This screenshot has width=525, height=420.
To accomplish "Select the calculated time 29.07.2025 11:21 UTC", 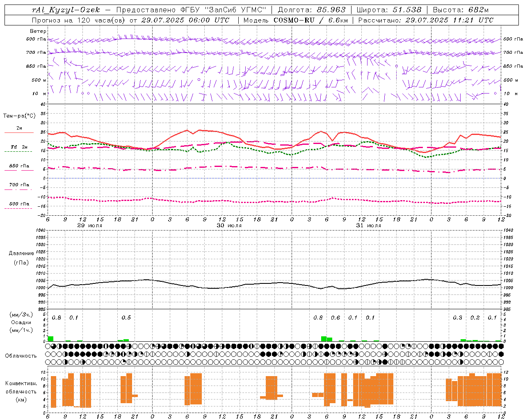I will tap(449, 20).
